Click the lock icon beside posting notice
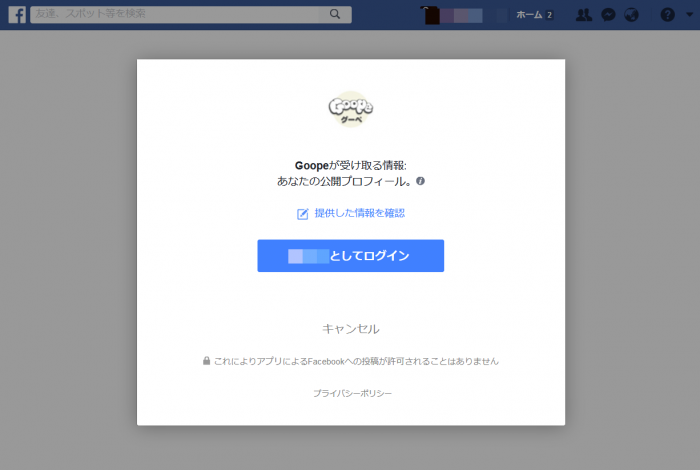 206,361
